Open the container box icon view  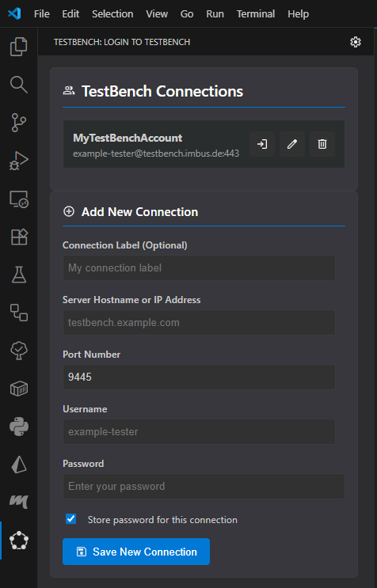19,389
